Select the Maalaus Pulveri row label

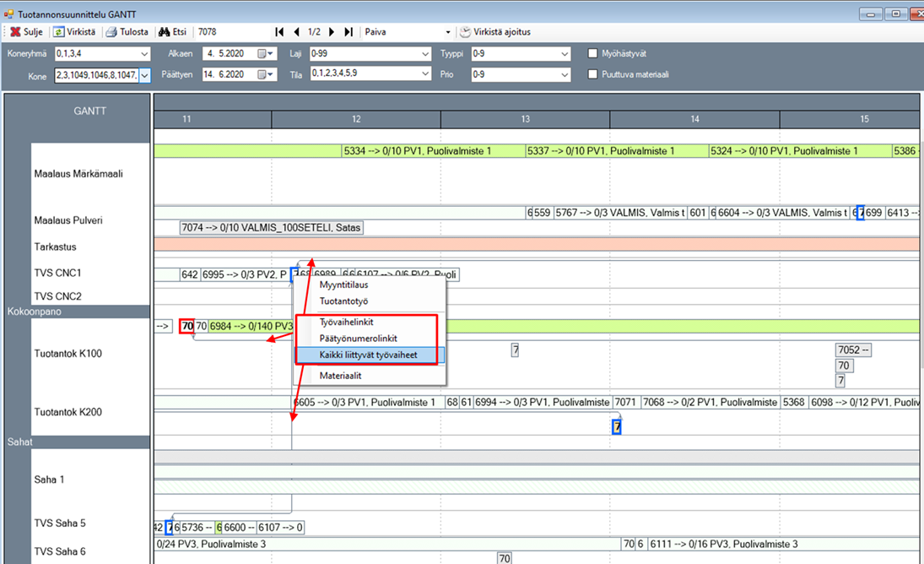pyautogui.click(x=68, y=220)
